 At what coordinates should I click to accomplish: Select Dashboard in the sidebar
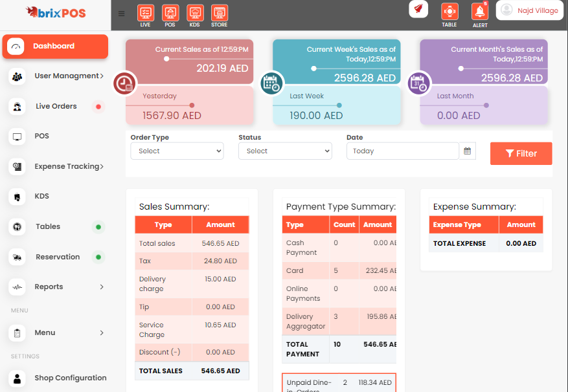[54, 46]
